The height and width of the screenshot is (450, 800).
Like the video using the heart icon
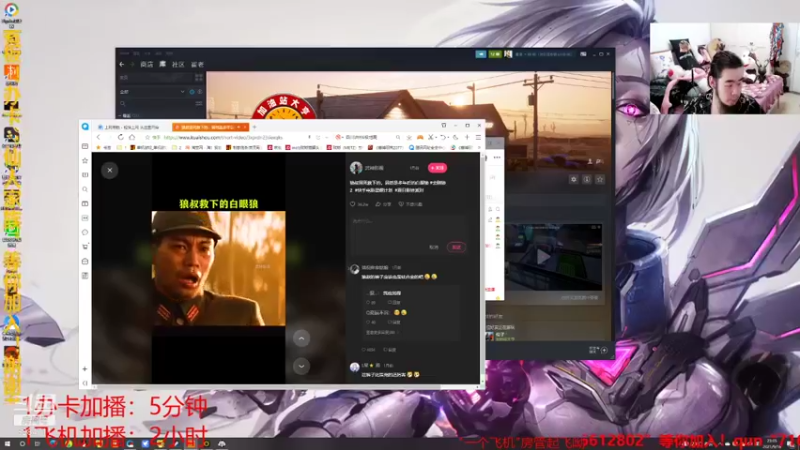(x=353, y=204)
